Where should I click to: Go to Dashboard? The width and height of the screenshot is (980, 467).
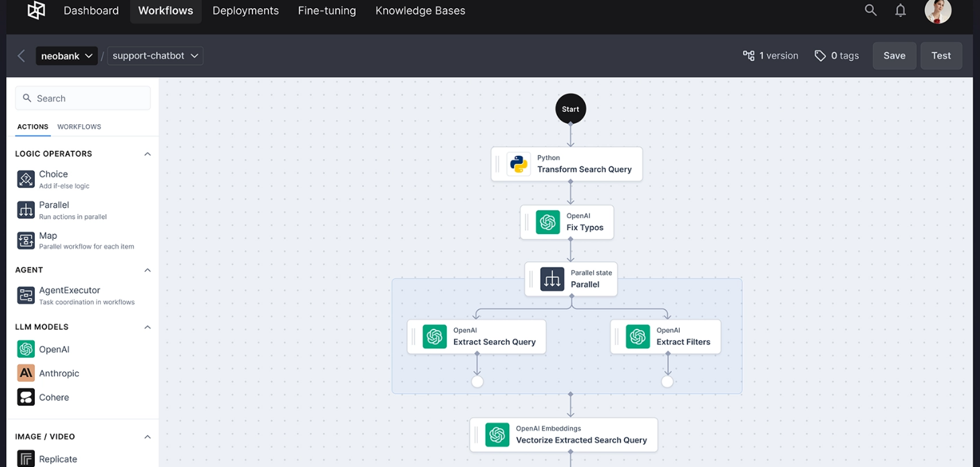(x=91, y=11)
